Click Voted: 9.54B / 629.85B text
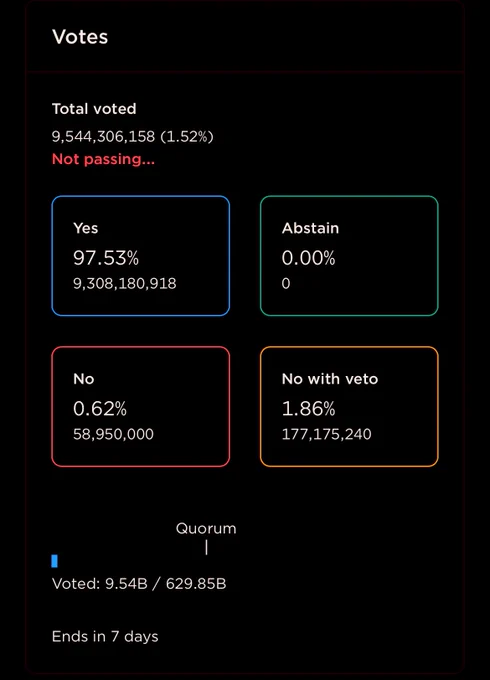Viewport: 490px width, 680px height. (139, 584)
